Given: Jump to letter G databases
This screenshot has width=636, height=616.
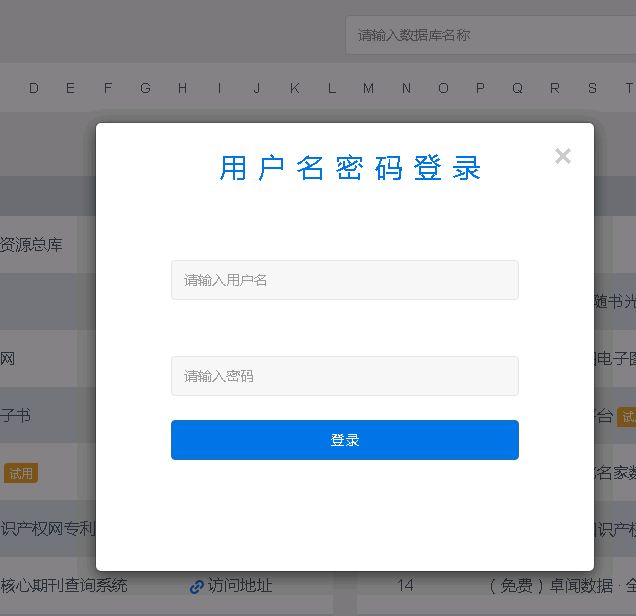Looking at the screenshot, I should (x=145, y=88).
